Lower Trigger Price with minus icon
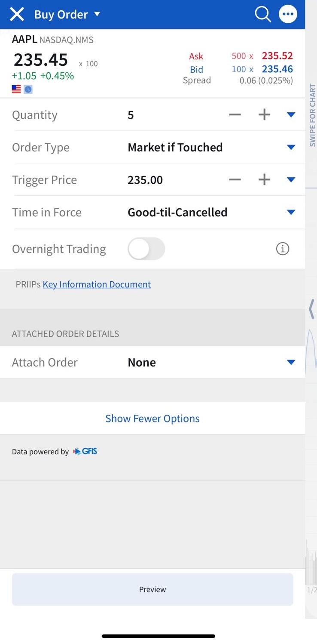The image size is (317, 644). (x=235, y=180)
